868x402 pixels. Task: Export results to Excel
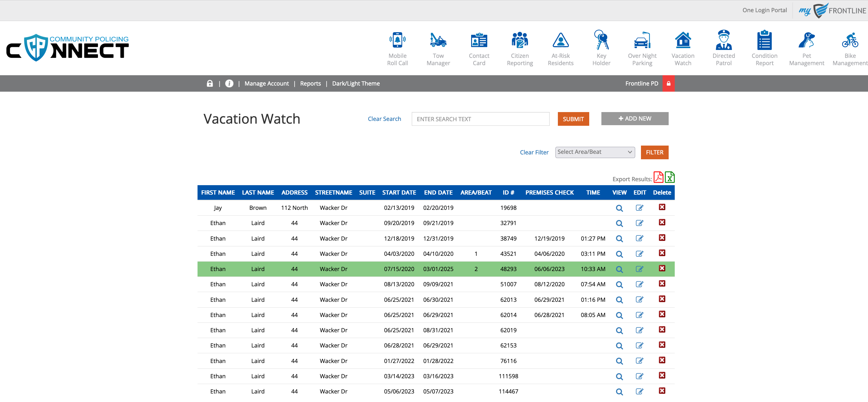(670, 177)
